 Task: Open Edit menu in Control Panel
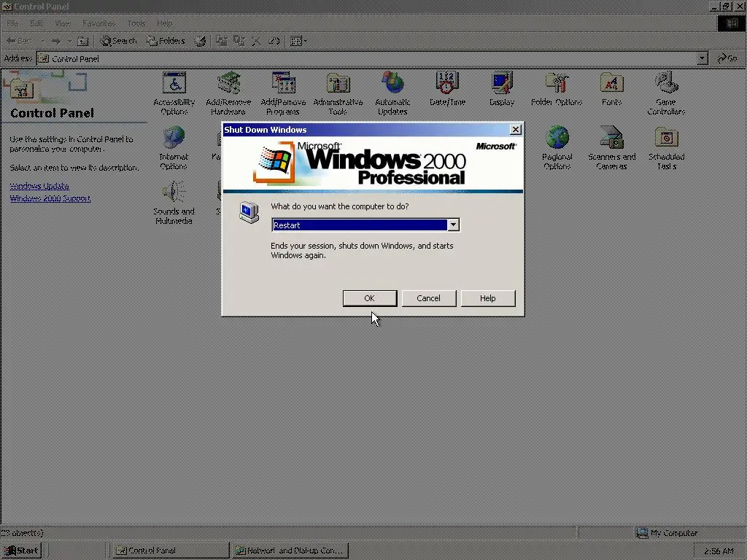(36, 23)
